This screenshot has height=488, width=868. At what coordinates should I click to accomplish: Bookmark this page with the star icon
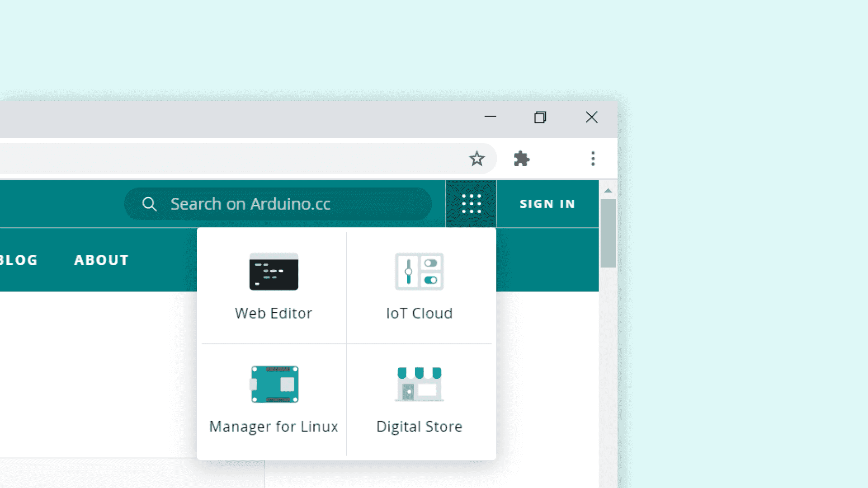point(476,159)
